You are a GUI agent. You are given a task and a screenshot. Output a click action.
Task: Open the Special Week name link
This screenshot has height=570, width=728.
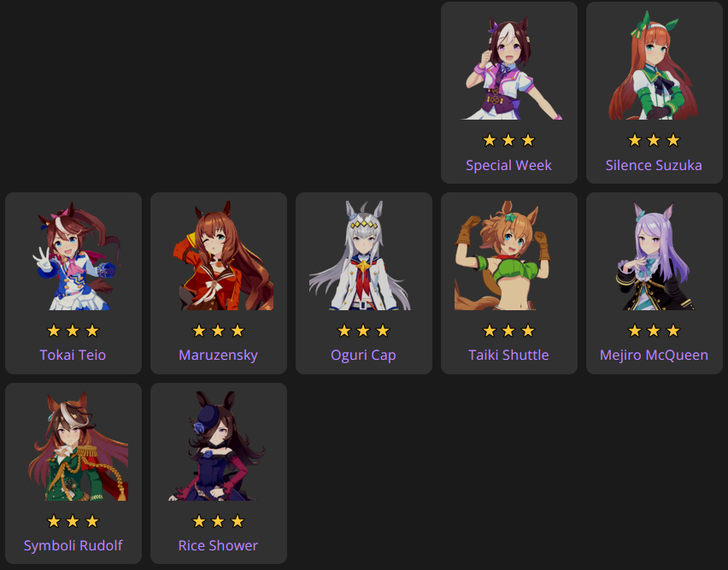(509, 165)
